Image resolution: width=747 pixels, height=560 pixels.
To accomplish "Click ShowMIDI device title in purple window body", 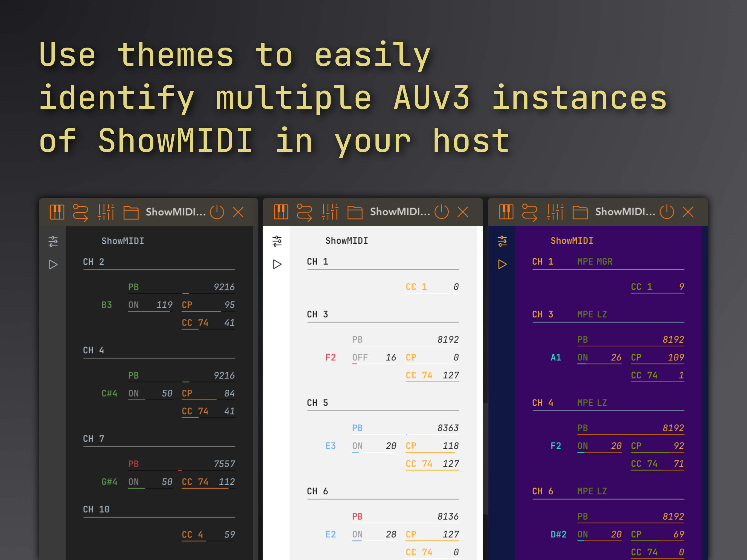I will click(x=572, y=241).
